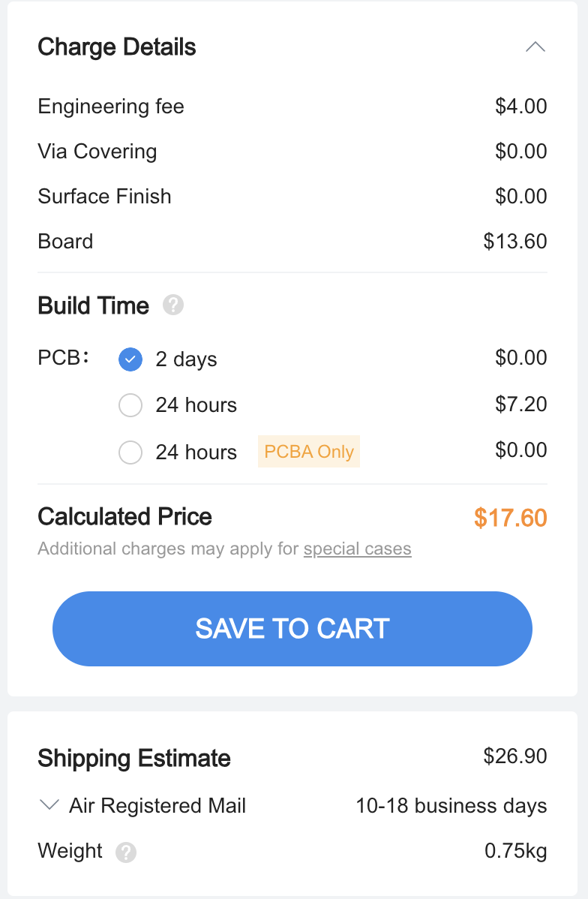Viewport: 588px width, 899px height.
Task: Choose the 24 hours build for $7.20
Action: (x=130, y=406)
